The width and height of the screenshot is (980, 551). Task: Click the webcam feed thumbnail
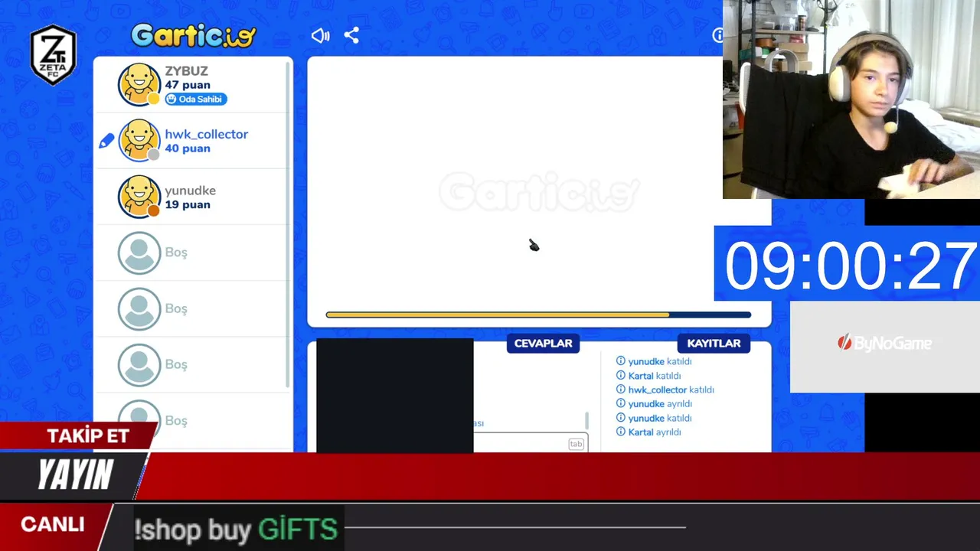tap(851, 99)
